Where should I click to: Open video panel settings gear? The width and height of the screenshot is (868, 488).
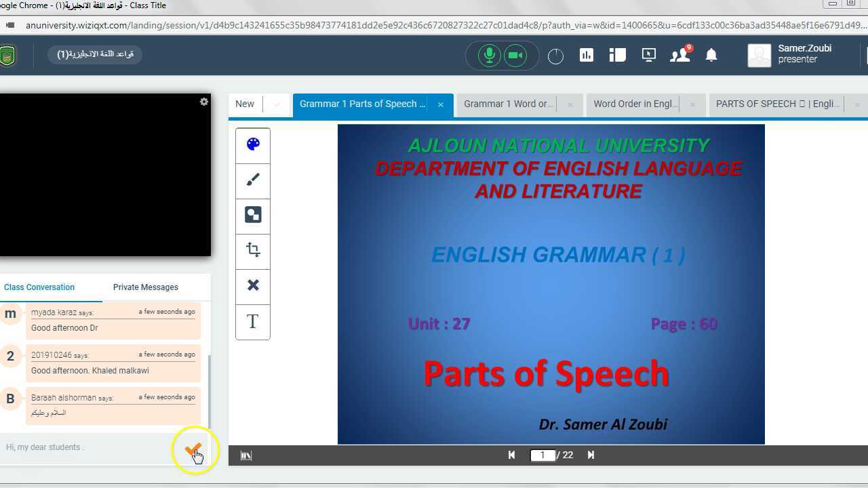203,102
